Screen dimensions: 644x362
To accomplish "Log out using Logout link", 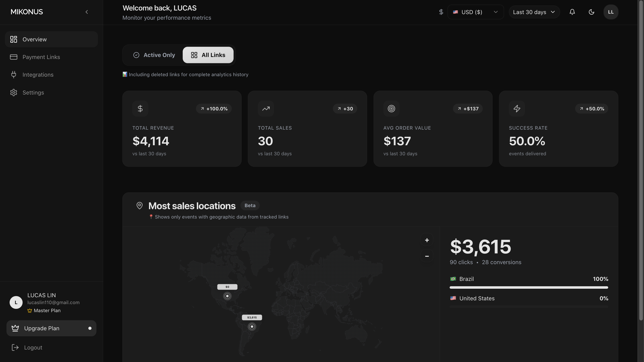I will click(x=33, y=347).
